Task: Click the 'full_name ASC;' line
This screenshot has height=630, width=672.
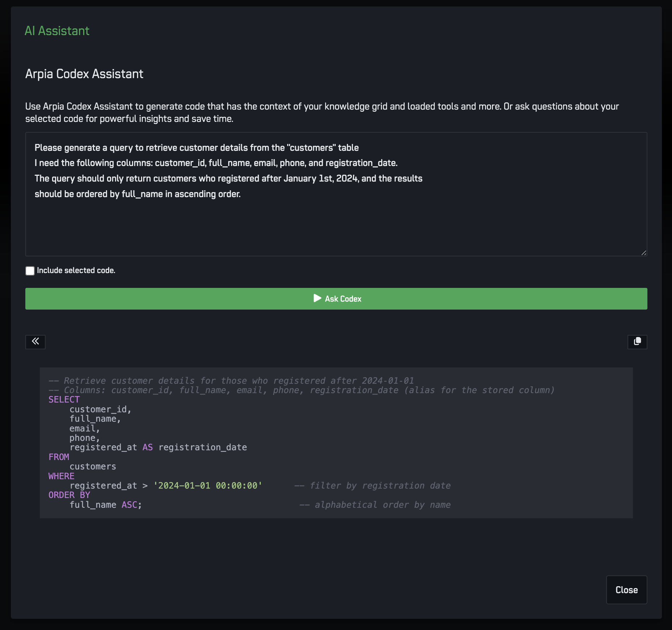Action: pyautogui.click(x=106, y=505)
